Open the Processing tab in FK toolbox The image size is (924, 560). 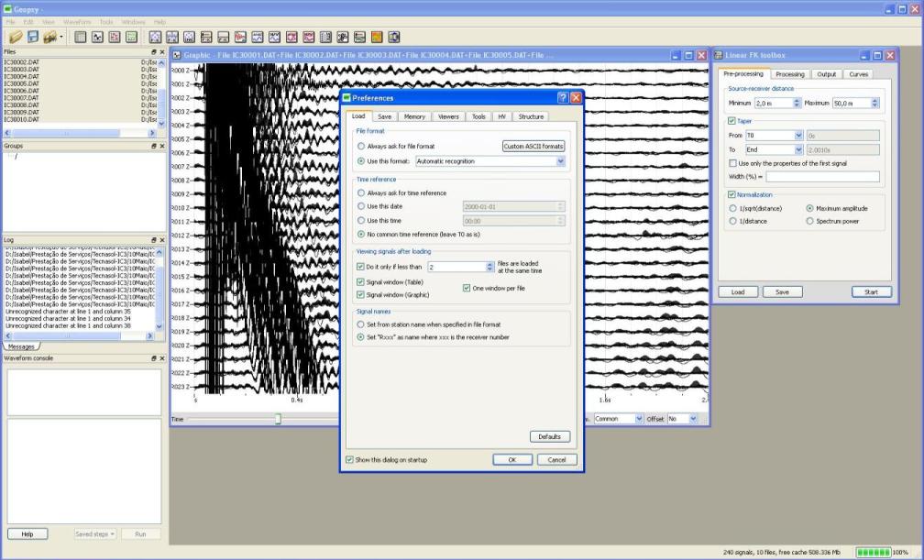point(789,74)
